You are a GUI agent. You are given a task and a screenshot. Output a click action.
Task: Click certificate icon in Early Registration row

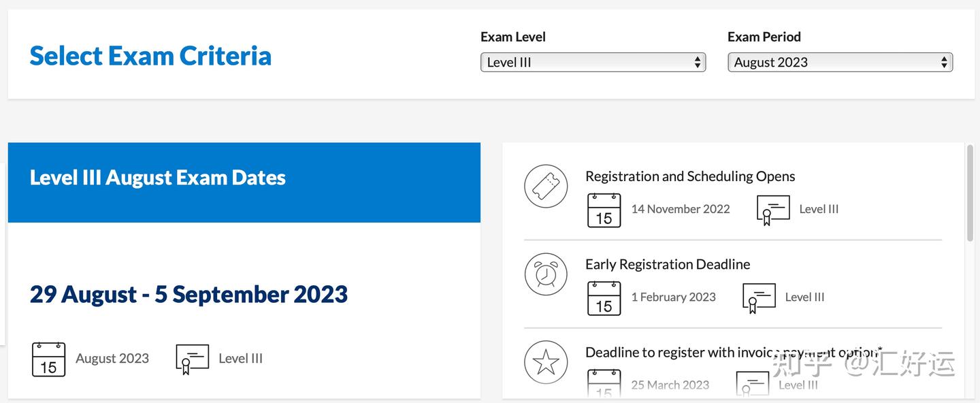point(759,298)
